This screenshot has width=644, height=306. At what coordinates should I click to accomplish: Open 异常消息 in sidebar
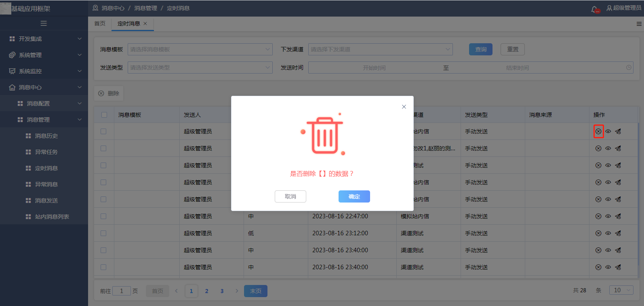click(x=46, y=184)
